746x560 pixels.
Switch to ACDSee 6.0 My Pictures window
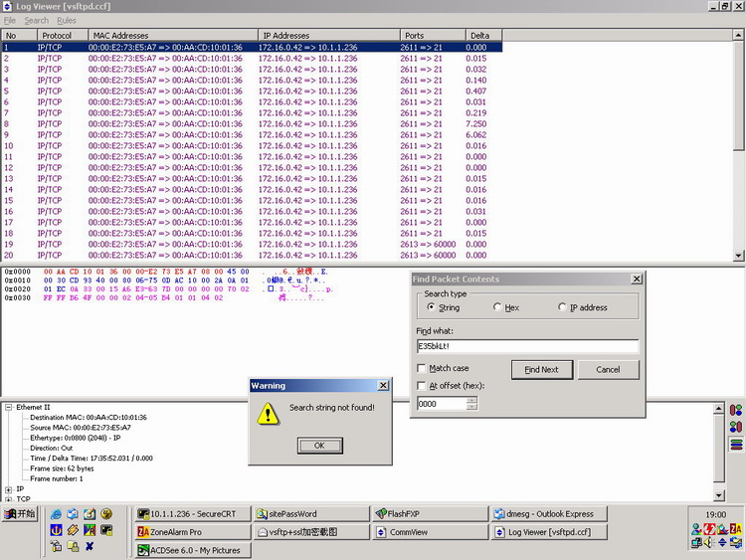[x=193, y=550]
